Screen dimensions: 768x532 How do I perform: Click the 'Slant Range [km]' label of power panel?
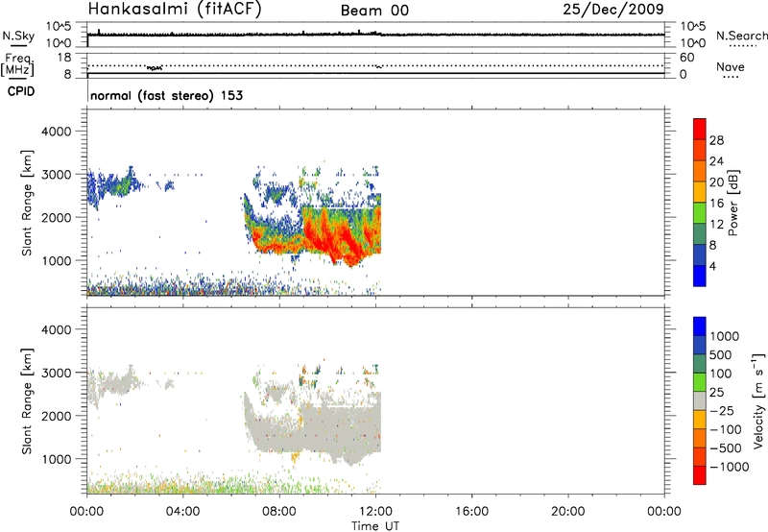[27, 203]
